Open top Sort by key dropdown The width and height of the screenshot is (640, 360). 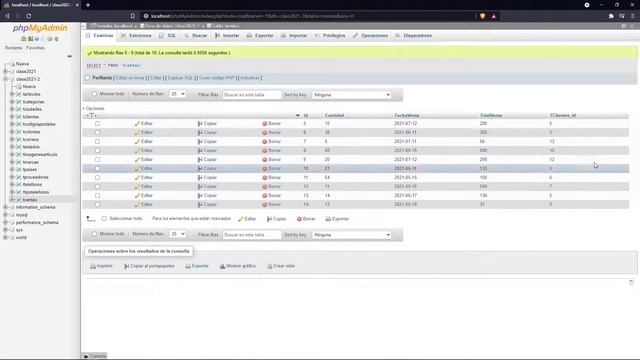click(351, 95)
